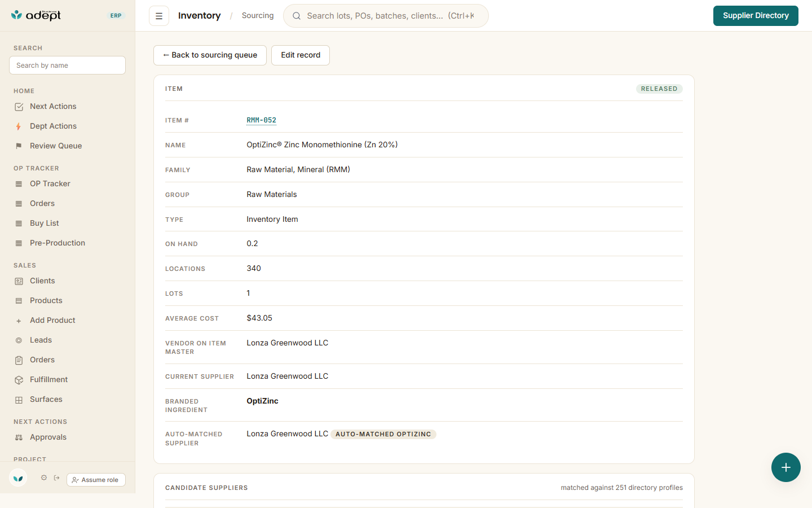Open the Surfaces page

[46, 399]
